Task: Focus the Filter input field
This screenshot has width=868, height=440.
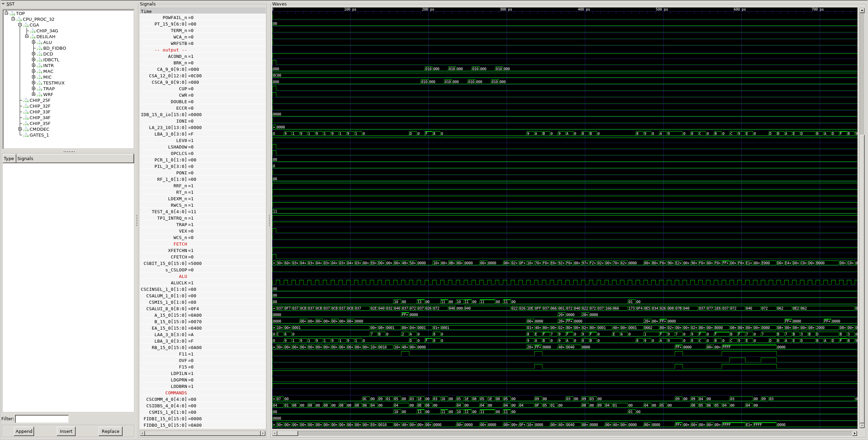Action: pos(42,419)
